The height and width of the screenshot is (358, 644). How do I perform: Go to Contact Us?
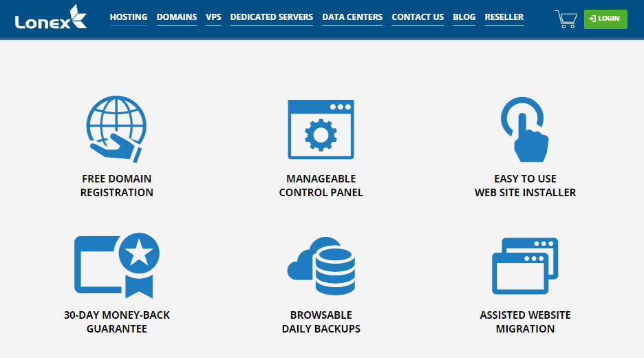[418, 17]
